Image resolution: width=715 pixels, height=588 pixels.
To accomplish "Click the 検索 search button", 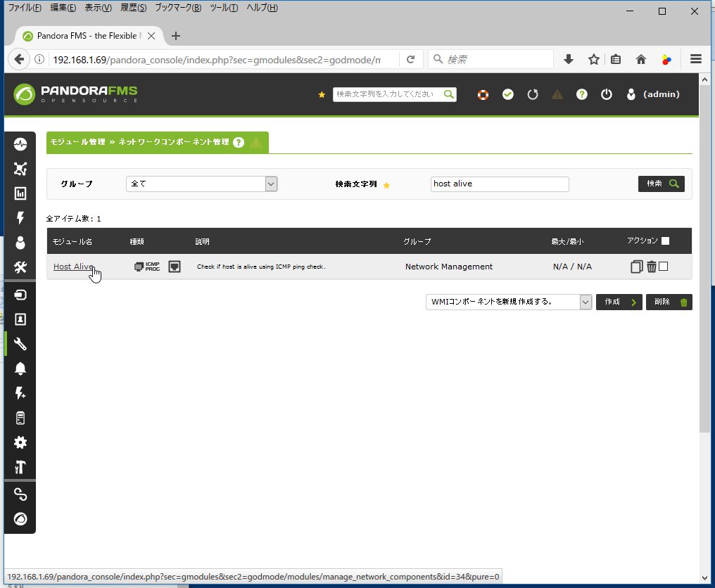I will click(x=662, y=184).
